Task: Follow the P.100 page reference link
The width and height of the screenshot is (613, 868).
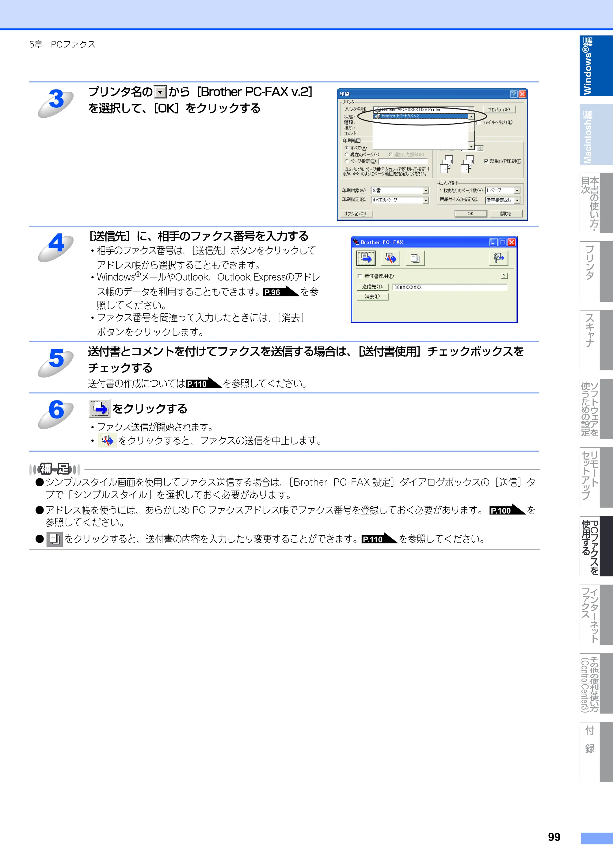Action: click(x=508, y=510)
